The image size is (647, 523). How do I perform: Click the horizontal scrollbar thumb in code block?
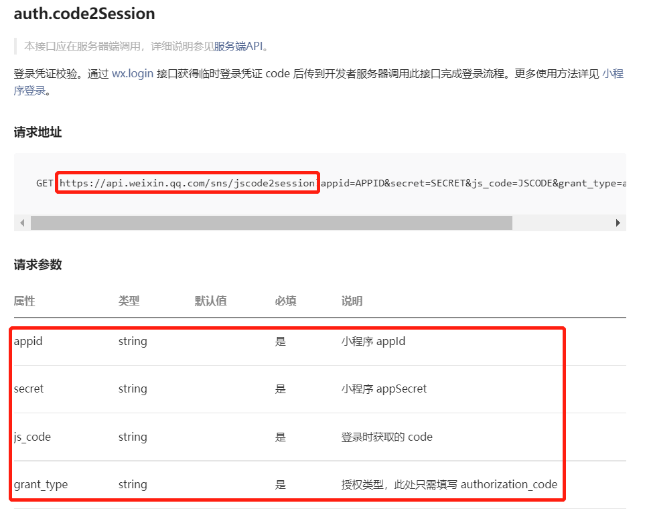click(x=272, y=223)
